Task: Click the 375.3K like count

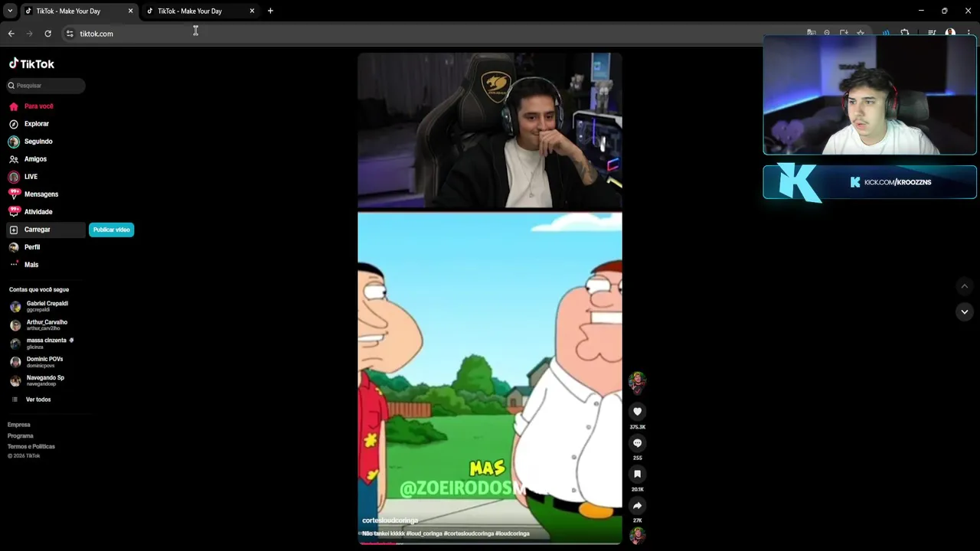Action: (x=637, y=427)
